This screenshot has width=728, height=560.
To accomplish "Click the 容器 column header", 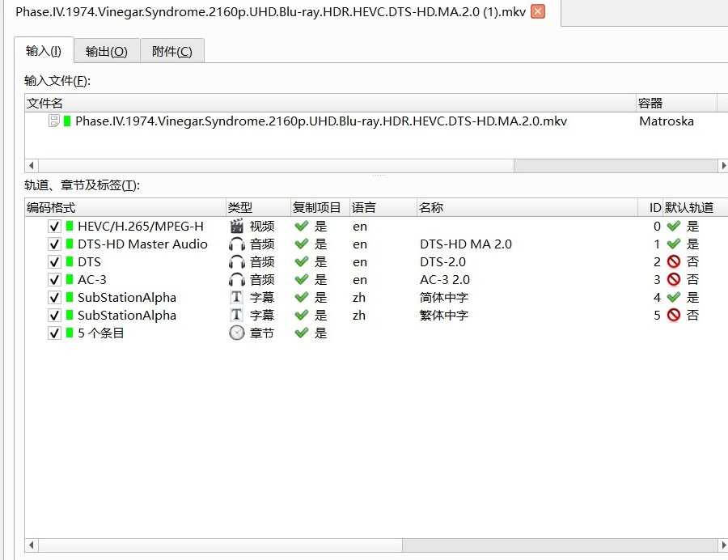I will 676,103.
